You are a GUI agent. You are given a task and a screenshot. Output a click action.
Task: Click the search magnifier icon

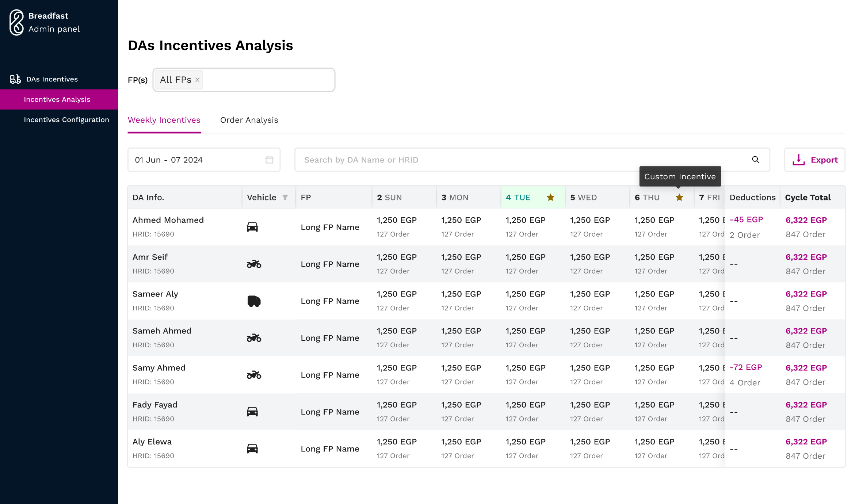[756, 160]
